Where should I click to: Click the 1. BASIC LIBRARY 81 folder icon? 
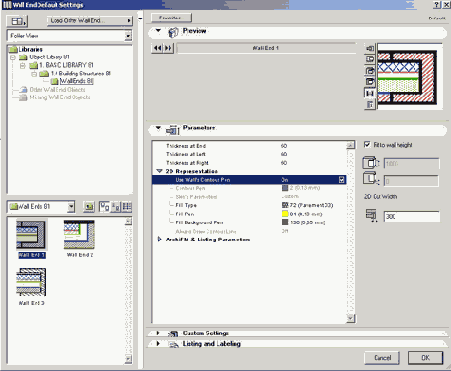click(x=33, y=65)
